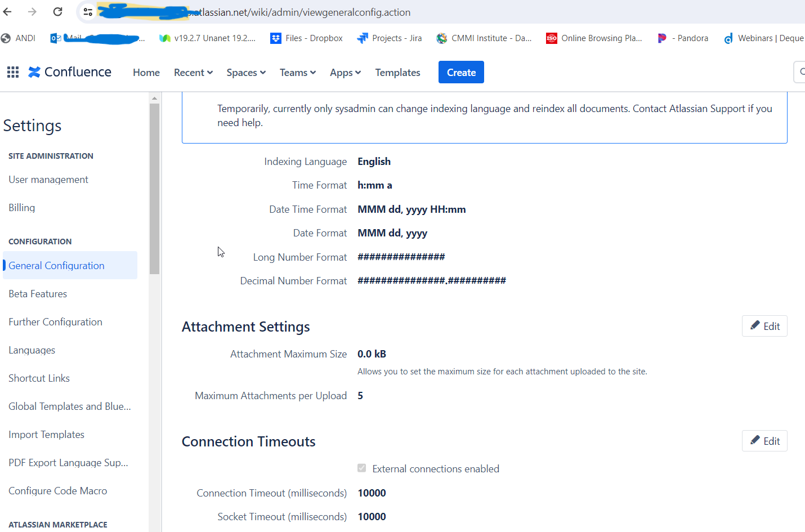Open the Pandora bookmark
Viewport: 805px width, 532px height.
click(683, 38)
